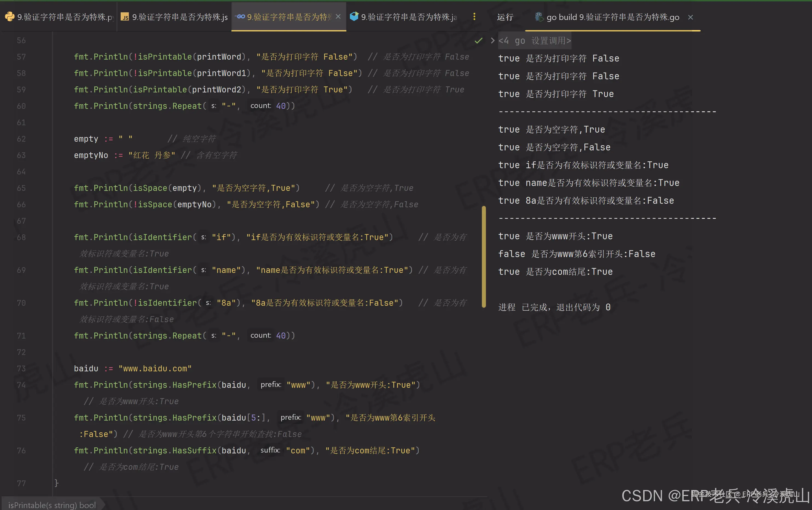Close the go build run tab
812x510 pixels.
690,17
